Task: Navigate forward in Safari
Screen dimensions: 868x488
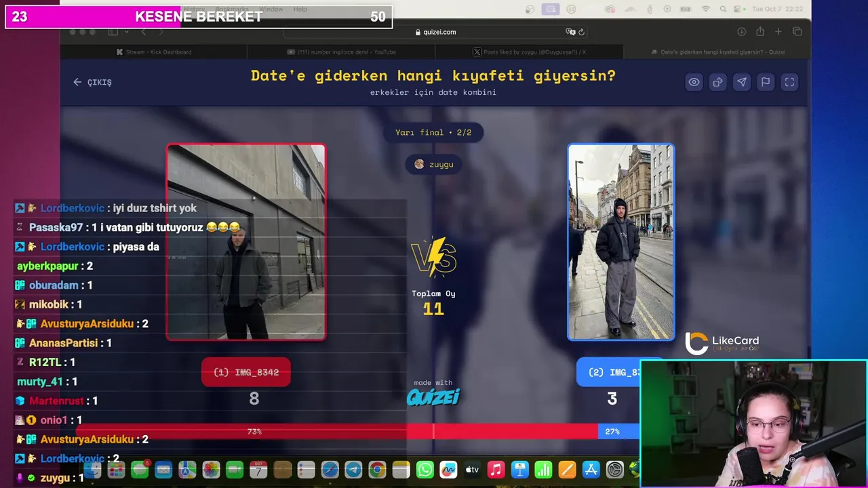Action: (x=161, y=32)
